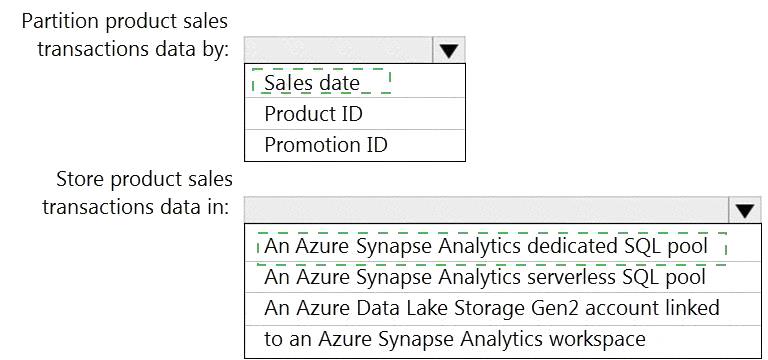
Task: Choose Product ID from the partition list
Action: tap(355, 114)
